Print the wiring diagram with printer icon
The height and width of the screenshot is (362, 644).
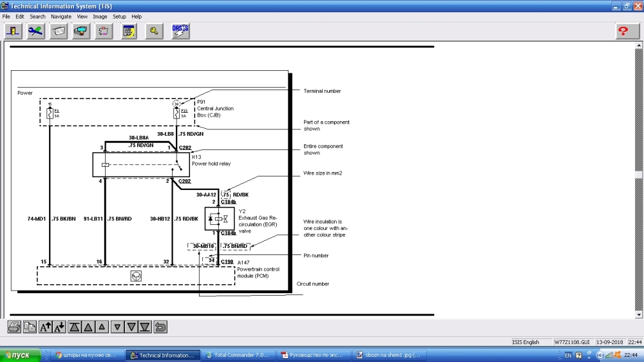coord(14,327)
